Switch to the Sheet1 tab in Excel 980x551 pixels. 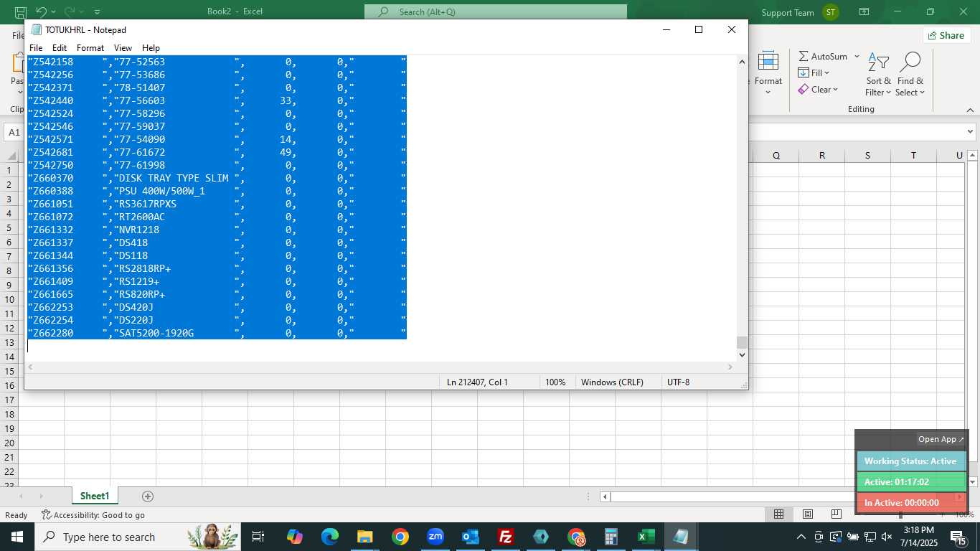(x=95, y=496)
